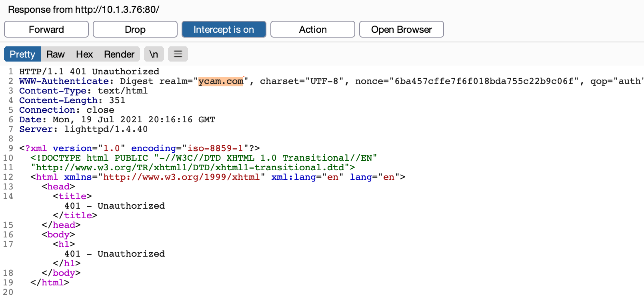Click the Server header lighttpd value
This screenshot has width=644, height=295.
[106, 129]
